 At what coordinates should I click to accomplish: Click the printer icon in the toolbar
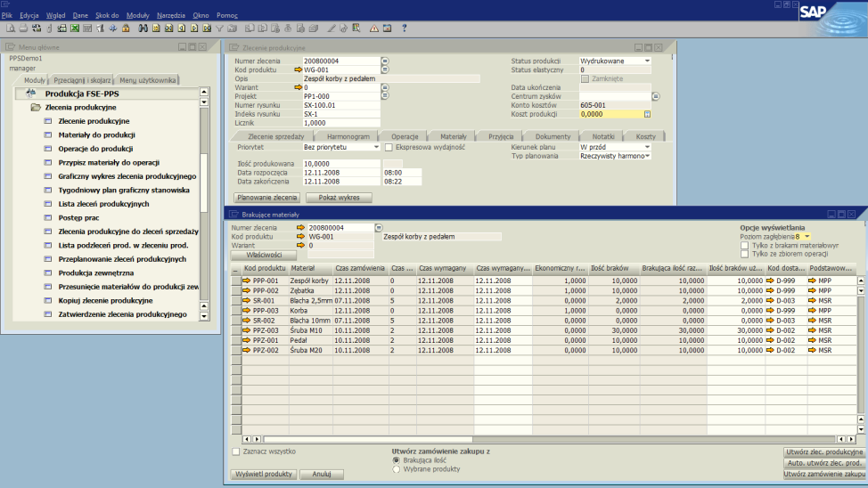pyautogui.click(x=23, y=28)
